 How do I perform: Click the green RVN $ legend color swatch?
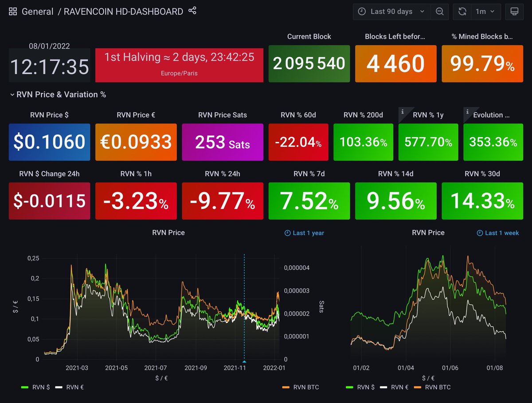coord(25,387)
